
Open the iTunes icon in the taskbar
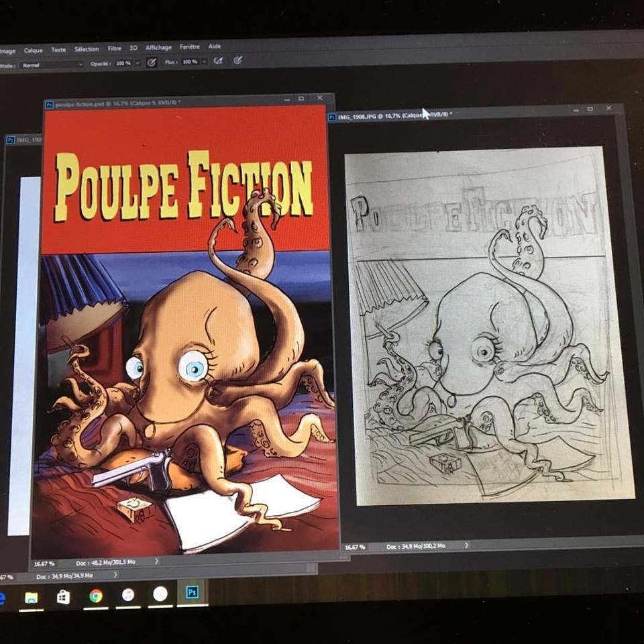[x=128, y=594]
